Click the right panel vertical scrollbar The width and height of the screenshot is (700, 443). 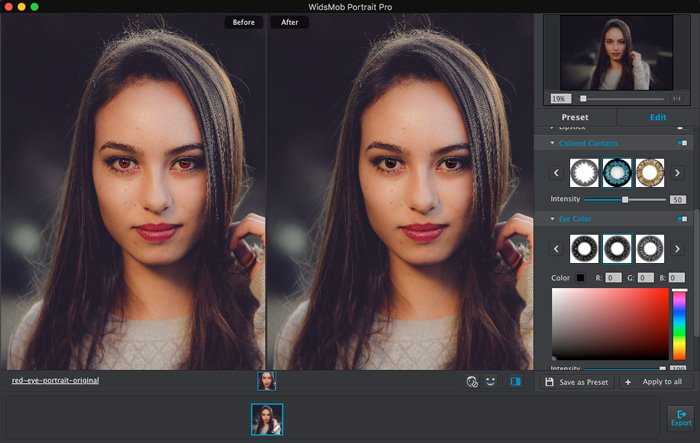tap(696, 272)
